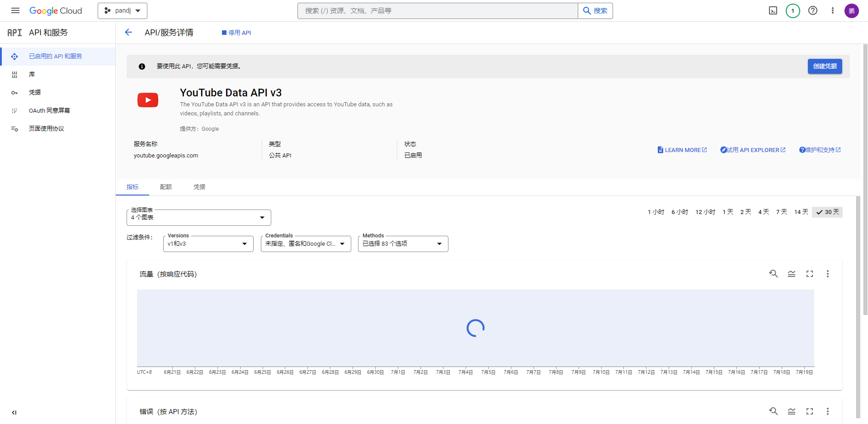The width and height of the screenshot is (868, 424).
Task: Open more options on the 流量 chart
Action: 827,274
